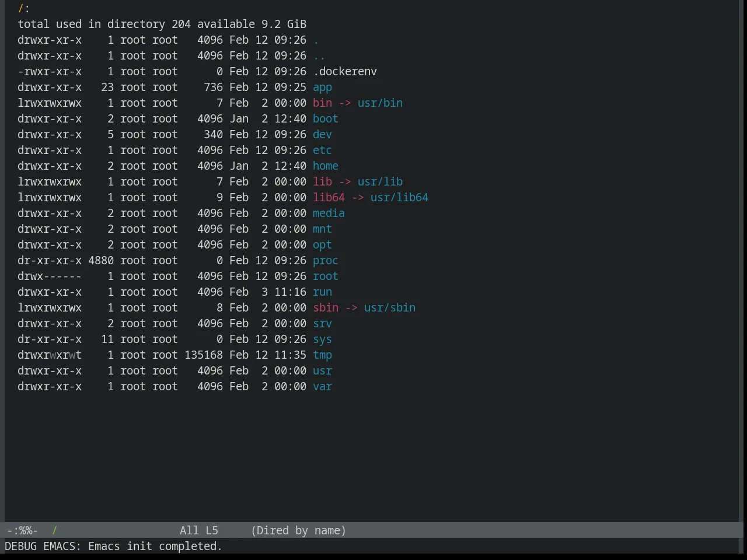Click the 340 size value of dev
The image size is (747, 560).
(x=213, y=135)
